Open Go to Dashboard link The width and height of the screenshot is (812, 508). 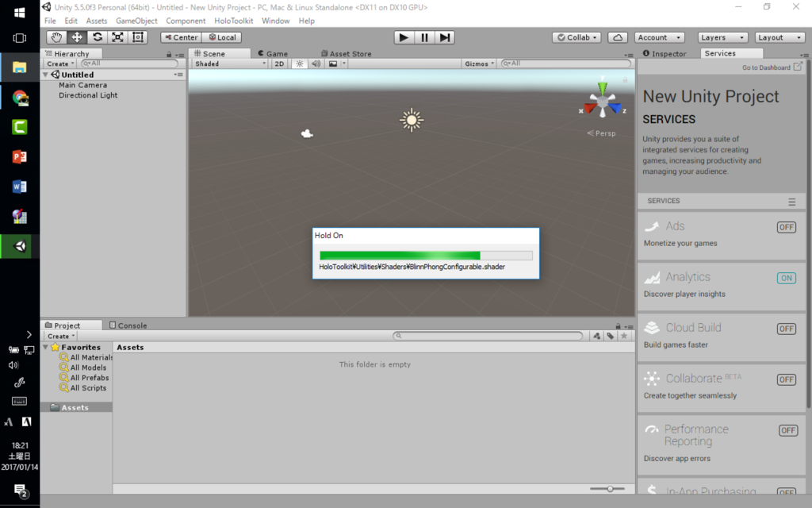coord(772,67)
